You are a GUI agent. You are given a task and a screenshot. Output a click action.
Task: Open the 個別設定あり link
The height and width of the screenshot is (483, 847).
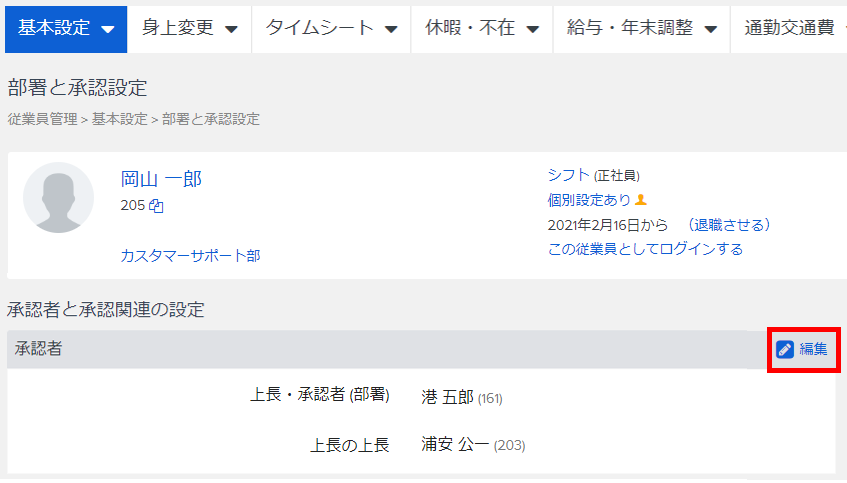click(x=589, y=199)
